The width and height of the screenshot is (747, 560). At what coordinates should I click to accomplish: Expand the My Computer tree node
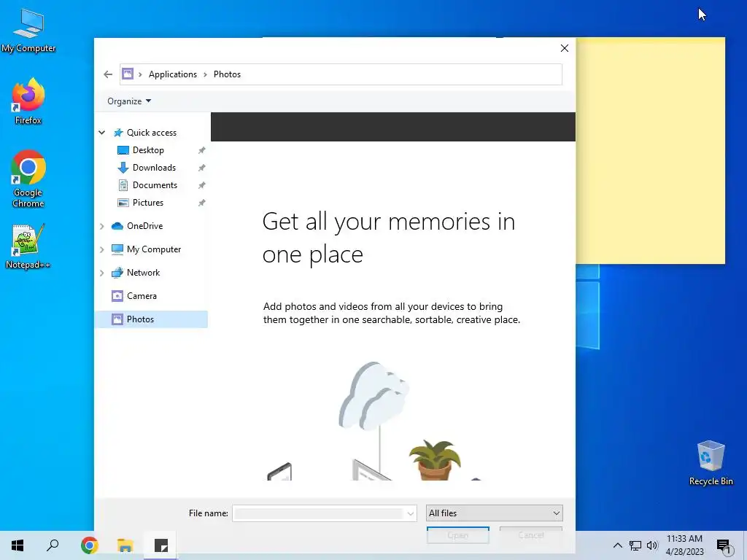102,249
